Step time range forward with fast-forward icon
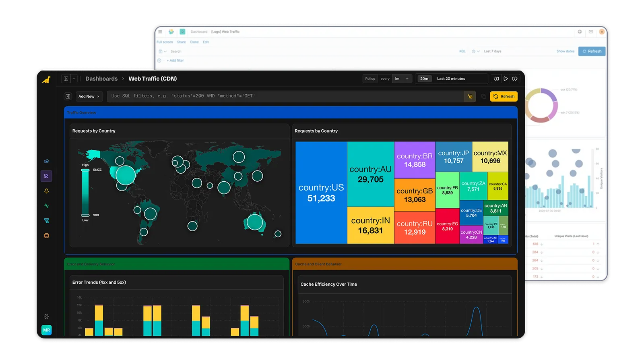This screenshot has width=644, height=361. click(x=515, y=79)
